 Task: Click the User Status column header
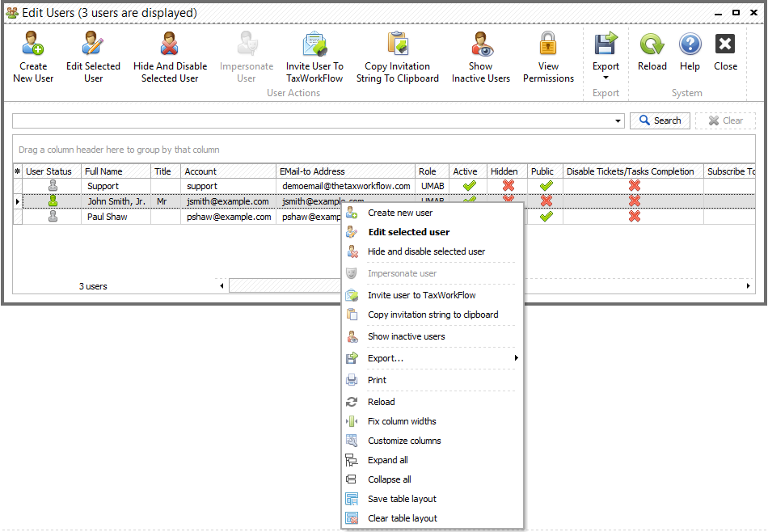(52, 171)
